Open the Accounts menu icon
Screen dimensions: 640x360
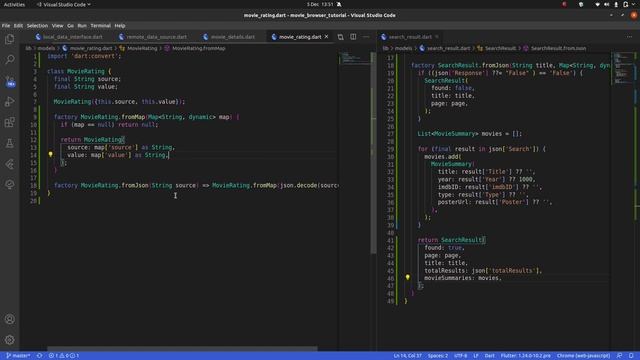(9, 319)
